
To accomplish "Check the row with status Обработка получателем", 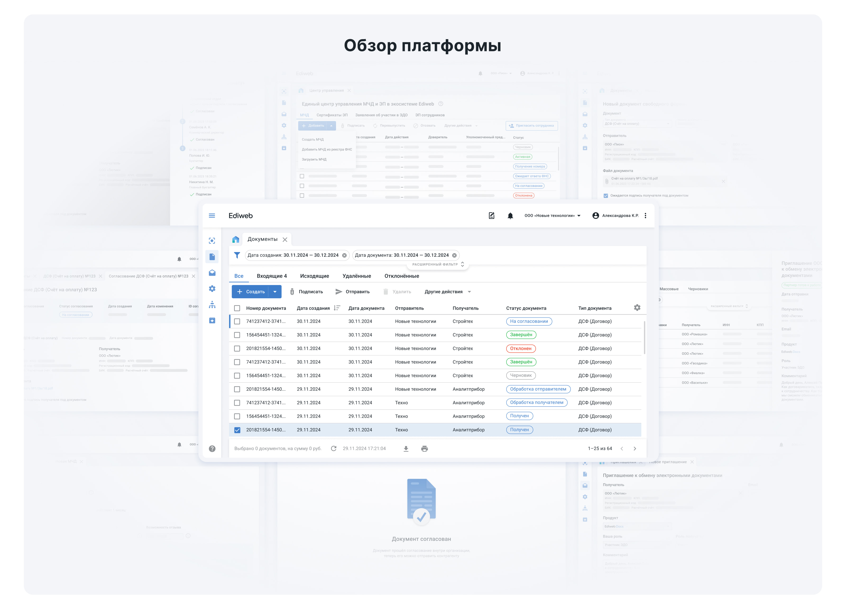I will point(237,403).
